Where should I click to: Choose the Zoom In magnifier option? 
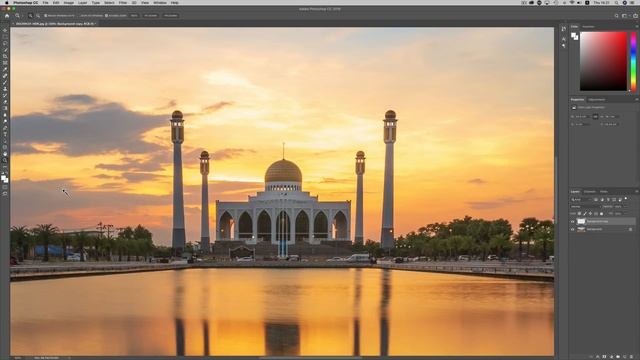31,16
